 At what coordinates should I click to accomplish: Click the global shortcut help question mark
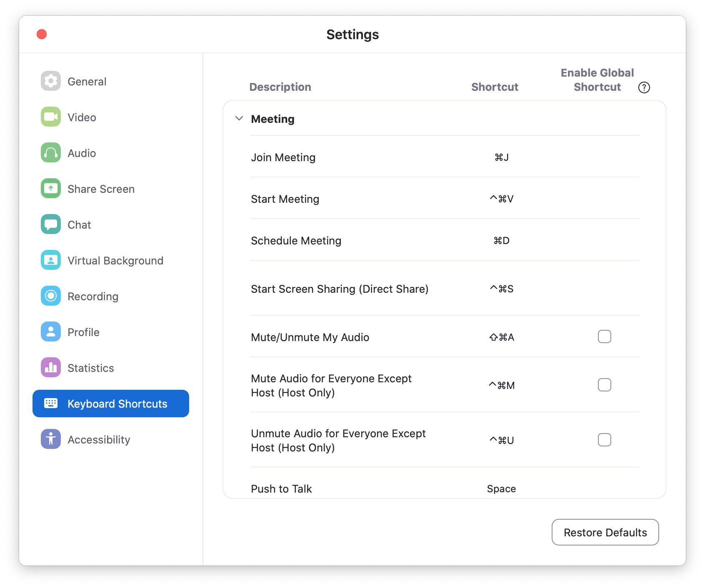click(644, 87)
